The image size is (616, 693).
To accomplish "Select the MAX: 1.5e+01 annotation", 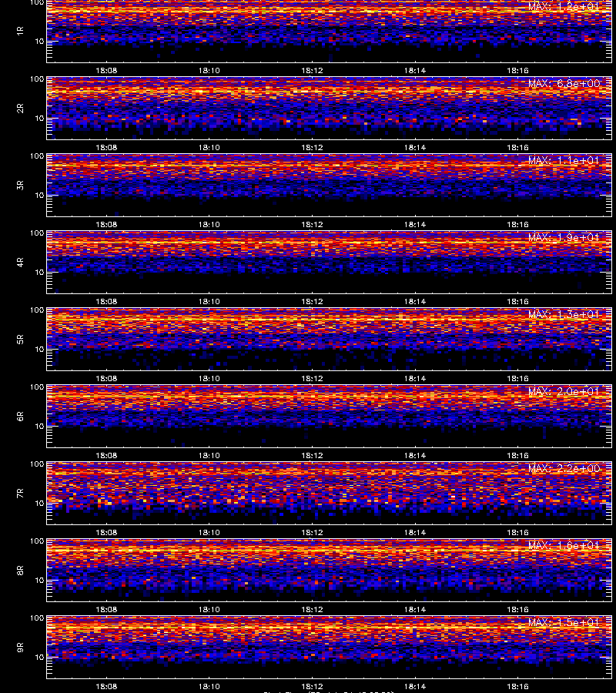I will (x=564, y=622).
